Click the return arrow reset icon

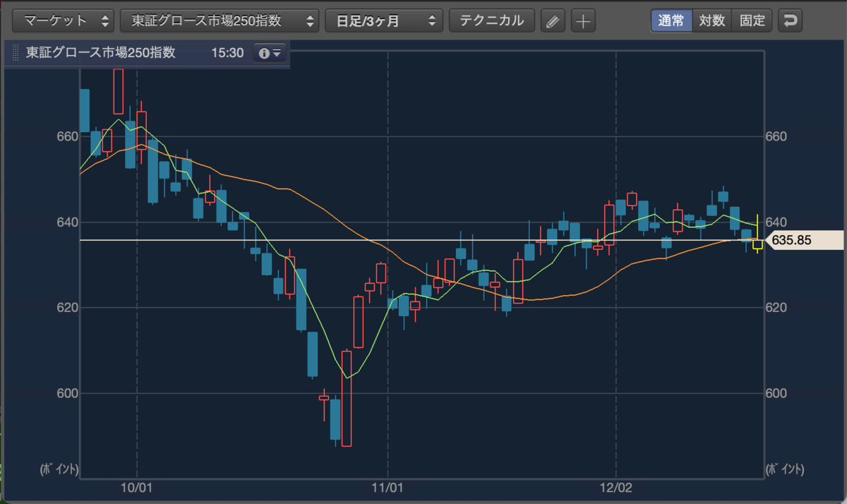pos(791,20)
